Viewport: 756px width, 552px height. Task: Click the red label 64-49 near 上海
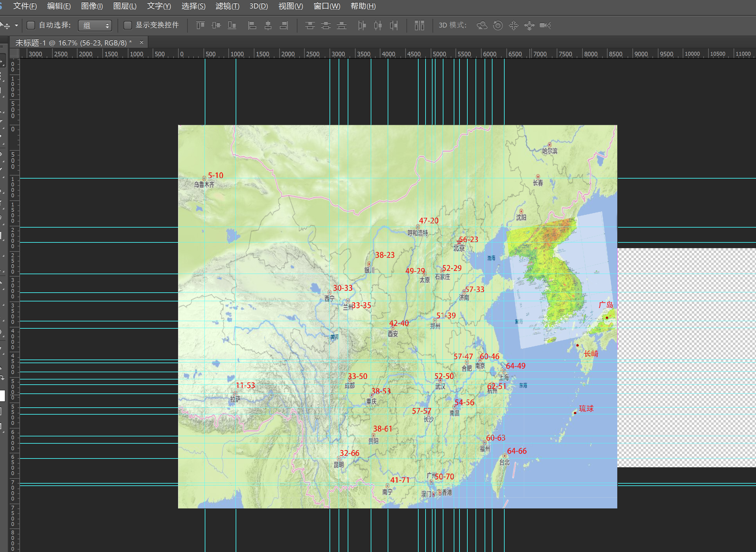pyautogui.click(x=516, y=366)
